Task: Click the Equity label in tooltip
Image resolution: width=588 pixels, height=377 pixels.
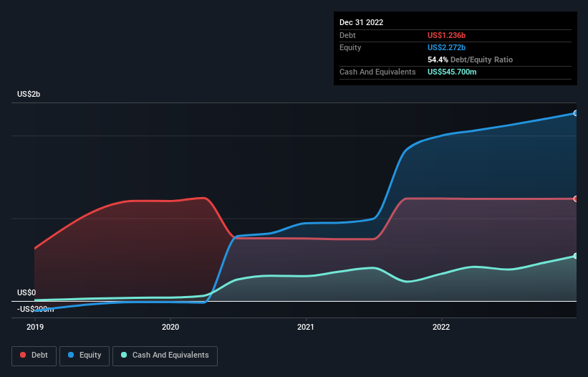Action: 350,47
